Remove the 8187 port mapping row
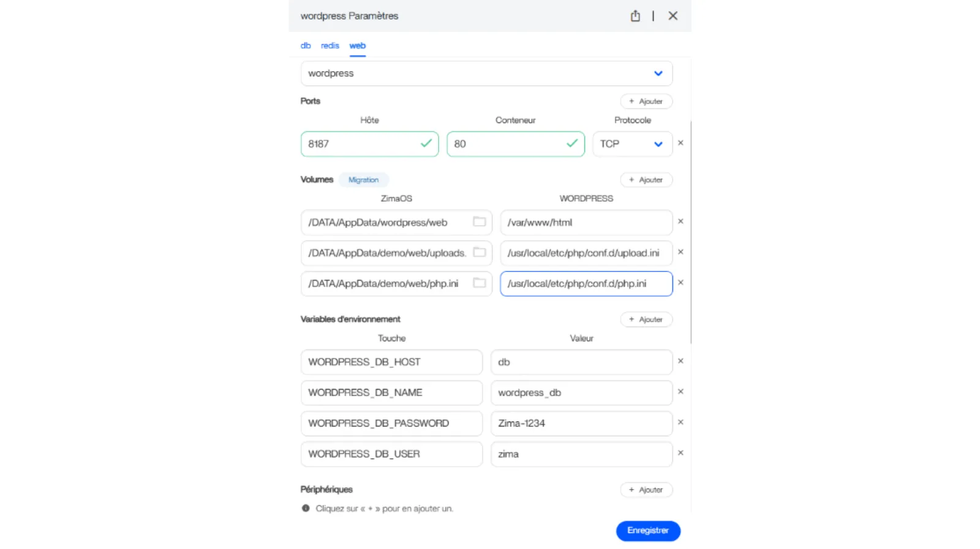The width and height of the screenshot is (980, 549). pos(680,143)
